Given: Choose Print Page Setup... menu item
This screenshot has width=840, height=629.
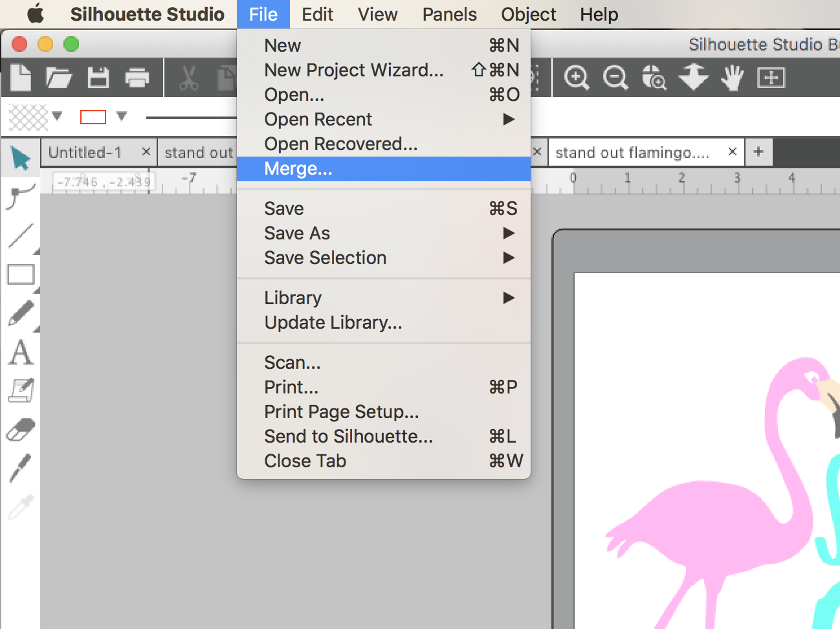Looking at the screenshot, I should (384, 412).
